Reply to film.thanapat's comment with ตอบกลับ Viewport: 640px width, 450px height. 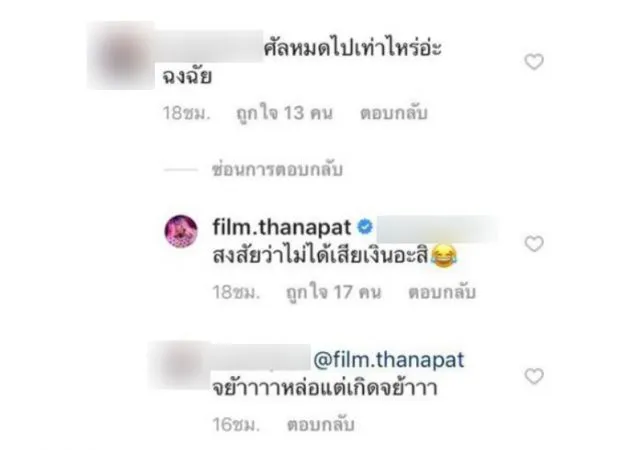pos(442,292)
